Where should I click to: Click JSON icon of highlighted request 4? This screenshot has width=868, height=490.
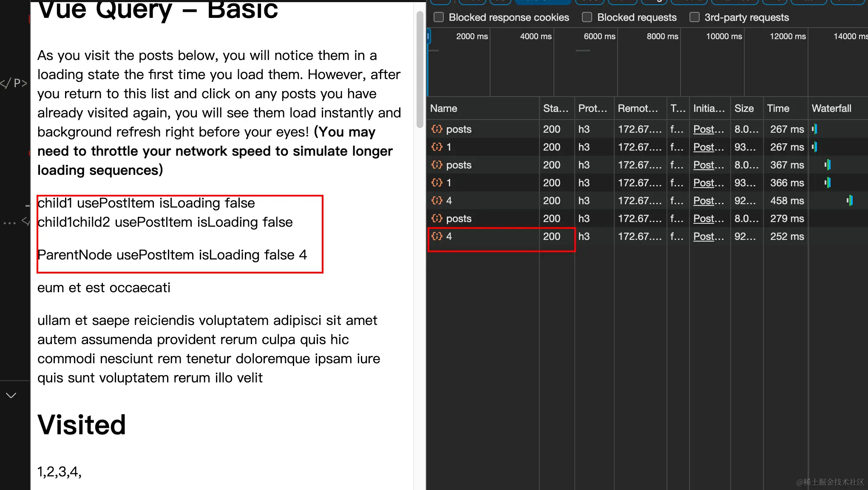437,236
